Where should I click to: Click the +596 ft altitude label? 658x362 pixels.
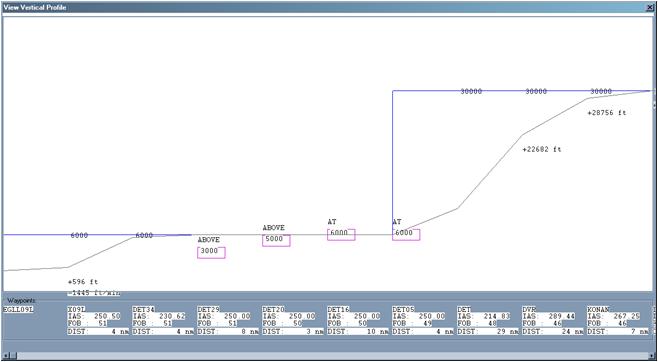tap(83, 282)
